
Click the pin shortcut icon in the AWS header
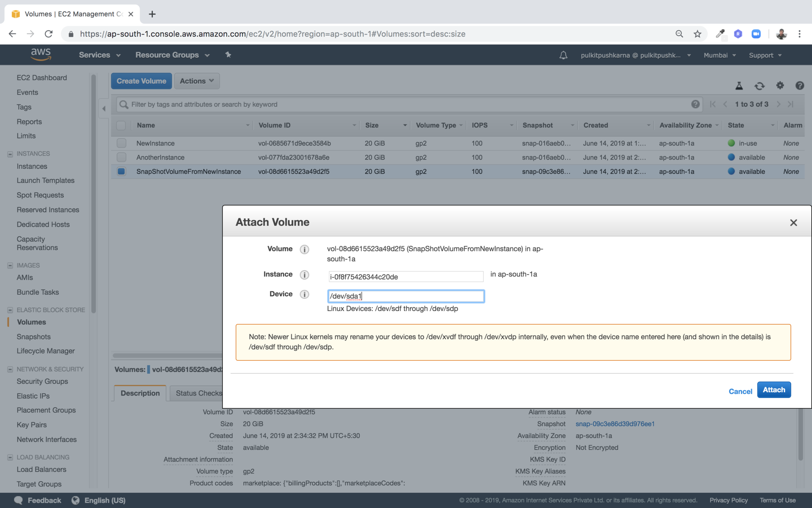click(x=228, y=55)
